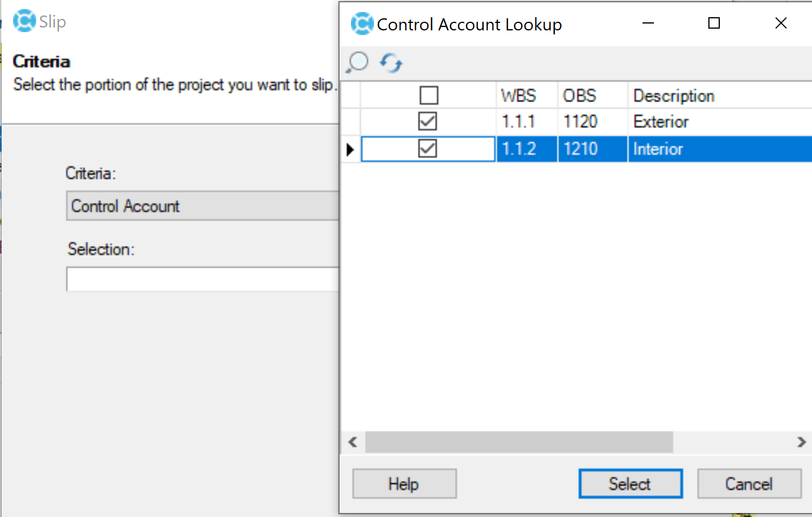Cancel the Control Account Lookup dialog
This screenshot has height=517, width=812.
749,484
